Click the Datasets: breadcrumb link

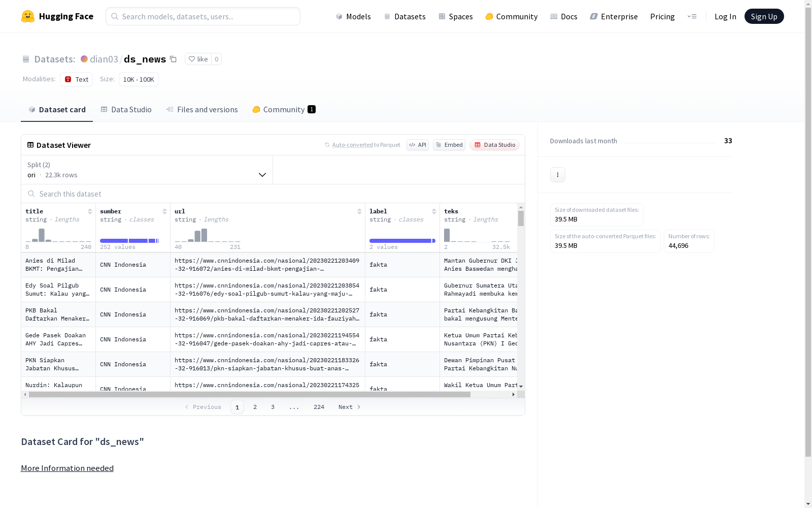(55, 59)
